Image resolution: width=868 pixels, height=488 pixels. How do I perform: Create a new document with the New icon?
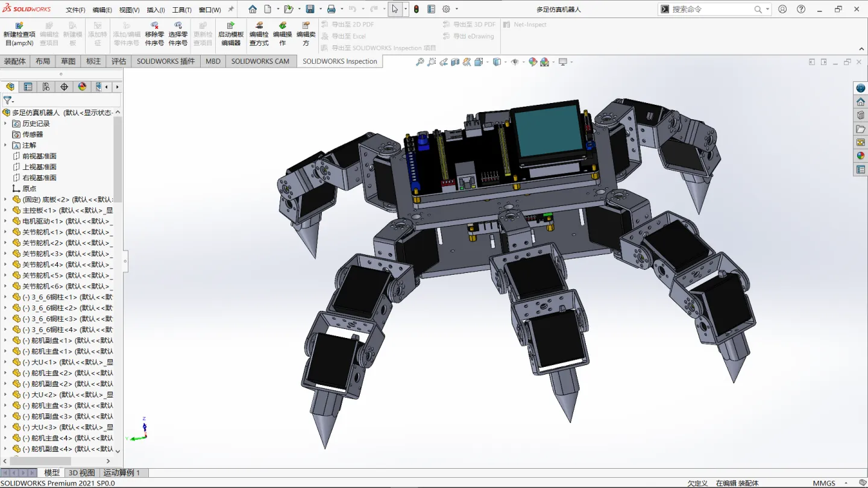tap(268, 9)
